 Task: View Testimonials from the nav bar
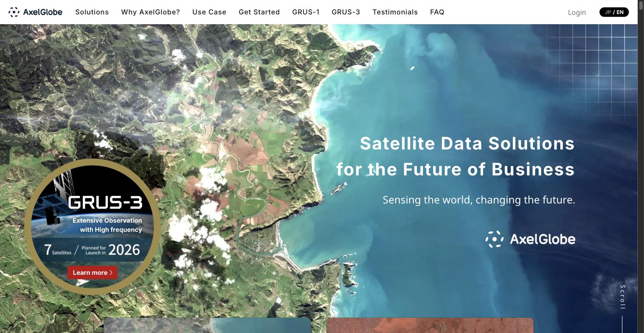tap(395, 12)
